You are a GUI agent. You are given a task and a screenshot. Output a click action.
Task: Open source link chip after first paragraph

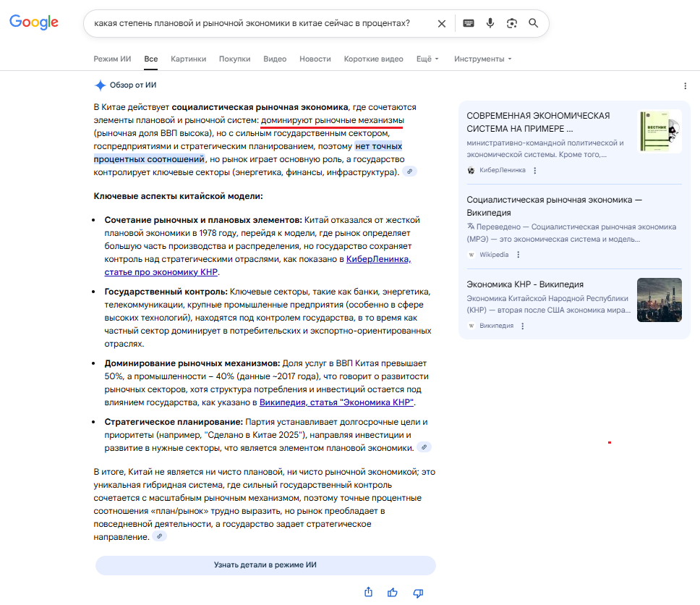coord(409,172)
